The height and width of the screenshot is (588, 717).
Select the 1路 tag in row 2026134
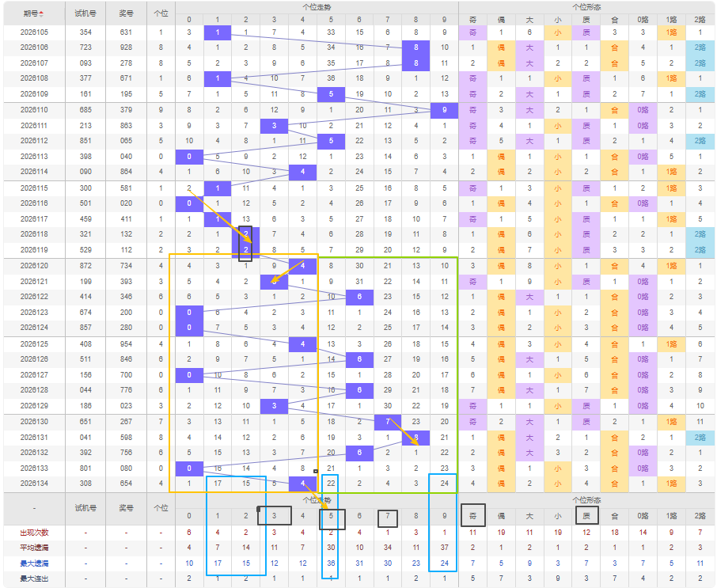pyautogui.click(x=671, y=484)
